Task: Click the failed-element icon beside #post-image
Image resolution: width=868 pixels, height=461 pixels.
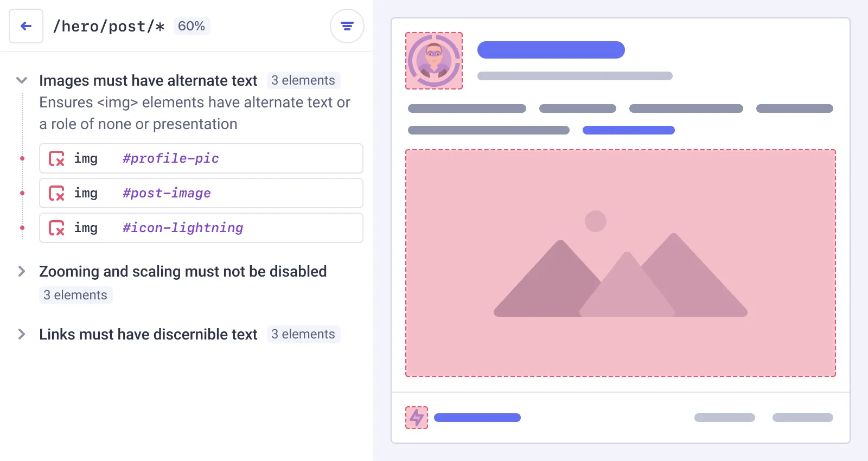Action: click(56, 193)
